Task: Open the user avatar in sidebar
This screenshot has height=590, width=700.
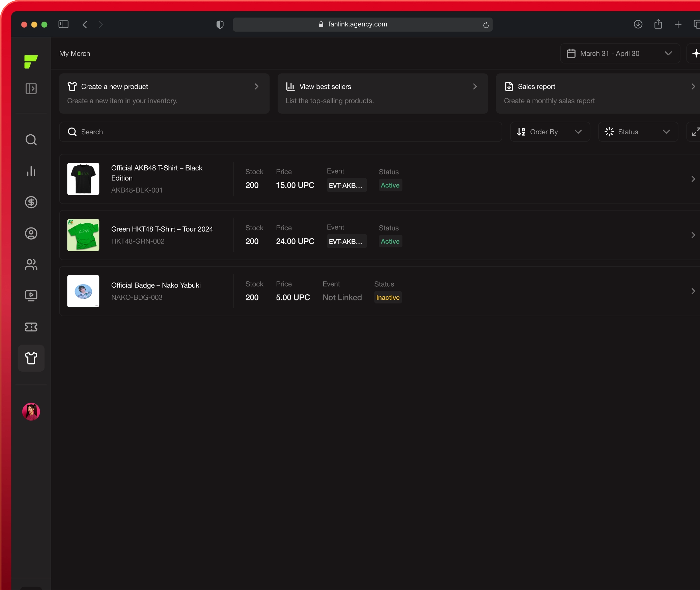Action: click(x=31, y=411)
